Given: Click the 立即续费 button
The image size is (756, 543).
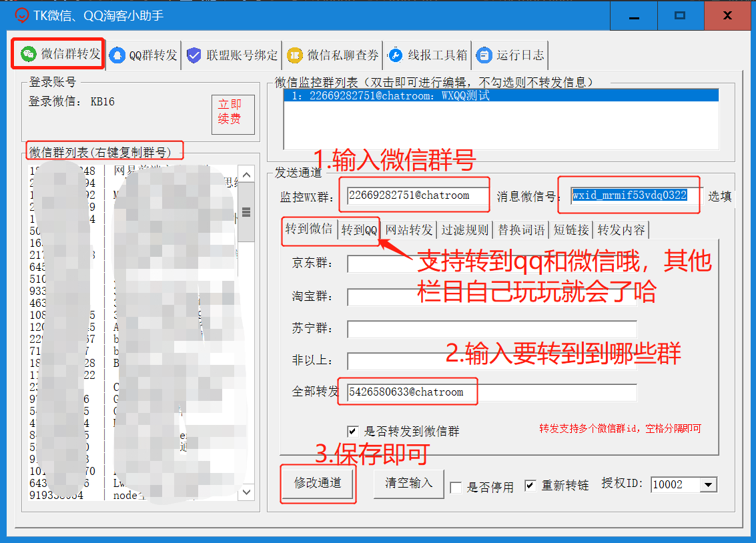Looking at the screenshot, I should tap(233, 114).
